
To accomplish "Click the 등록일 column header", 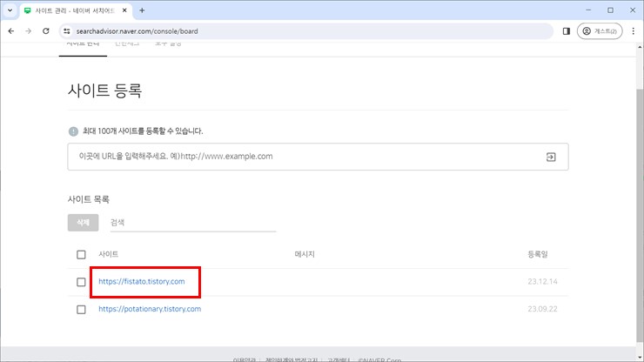I will 538,254.
